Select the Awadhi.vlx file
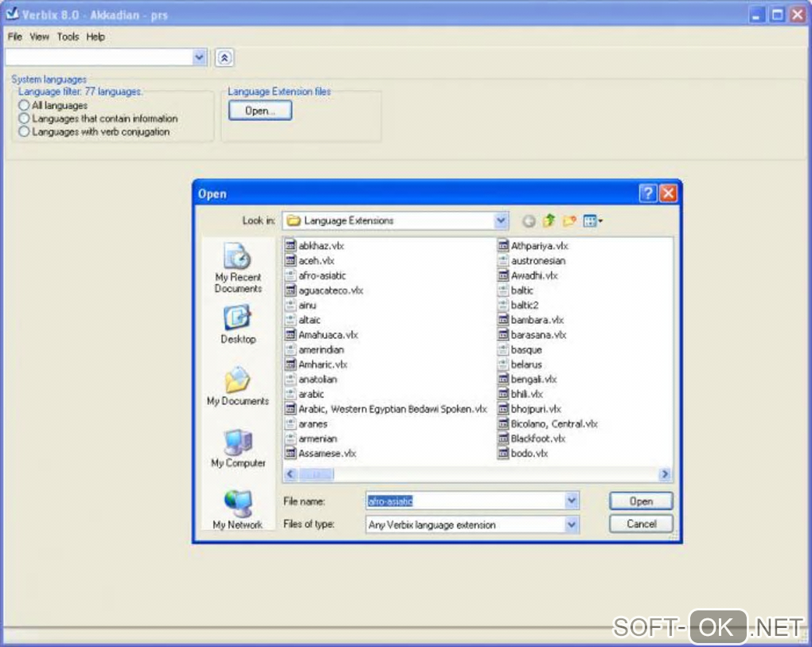812x647 pixels. 528,275
